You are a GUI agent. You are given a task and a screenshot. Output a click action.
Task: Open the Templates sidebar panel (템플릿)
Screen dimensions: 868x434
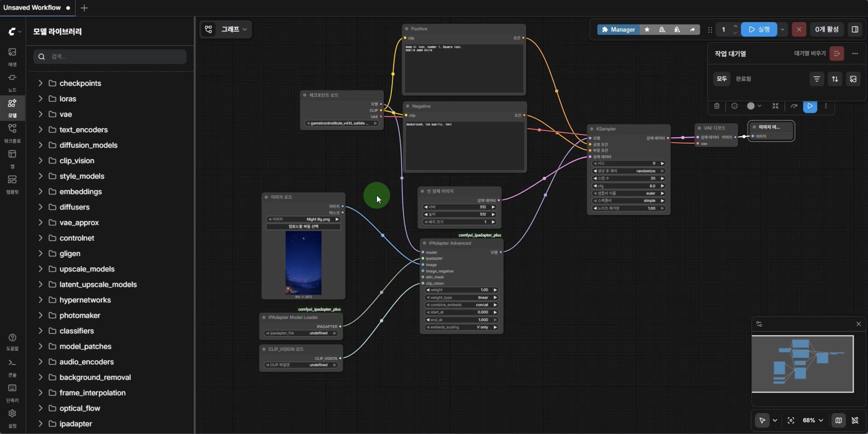12,184
